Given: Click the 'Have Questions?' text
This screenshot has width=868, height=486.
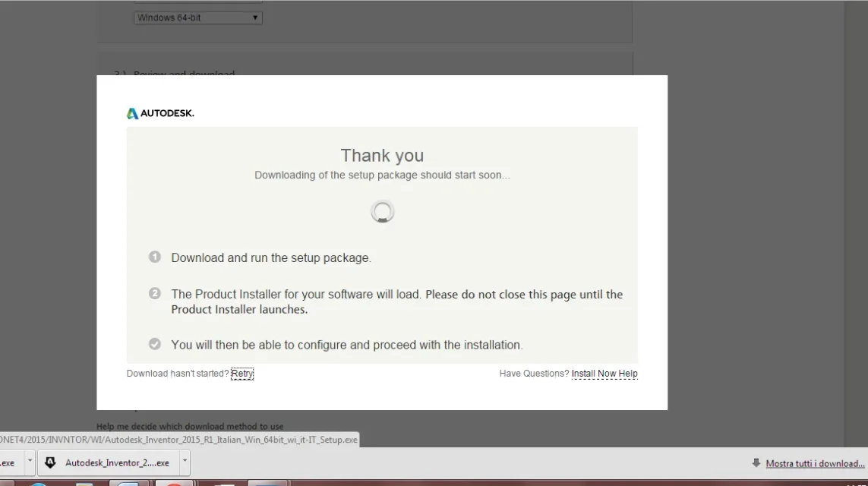Looking at the screenshot, I should click(x=534, y=374).
